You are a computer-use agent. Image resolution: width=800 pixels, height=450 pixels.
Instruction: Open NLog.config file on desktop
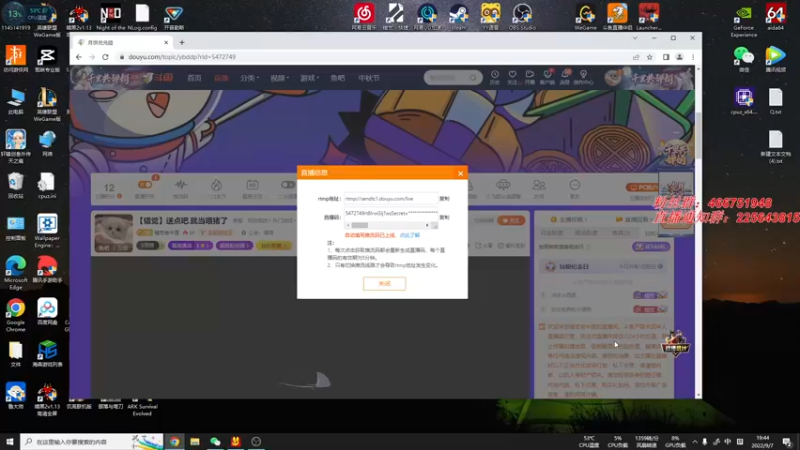click(x=142, y=17)
